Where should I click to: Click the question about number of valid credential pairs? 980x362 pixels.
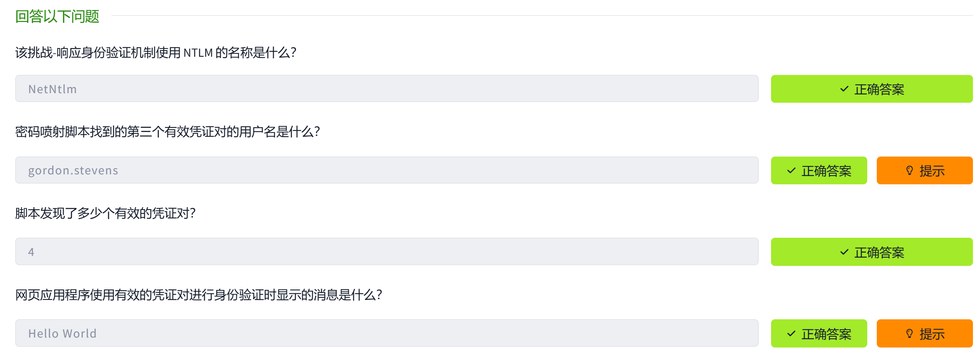coord(105,213)
